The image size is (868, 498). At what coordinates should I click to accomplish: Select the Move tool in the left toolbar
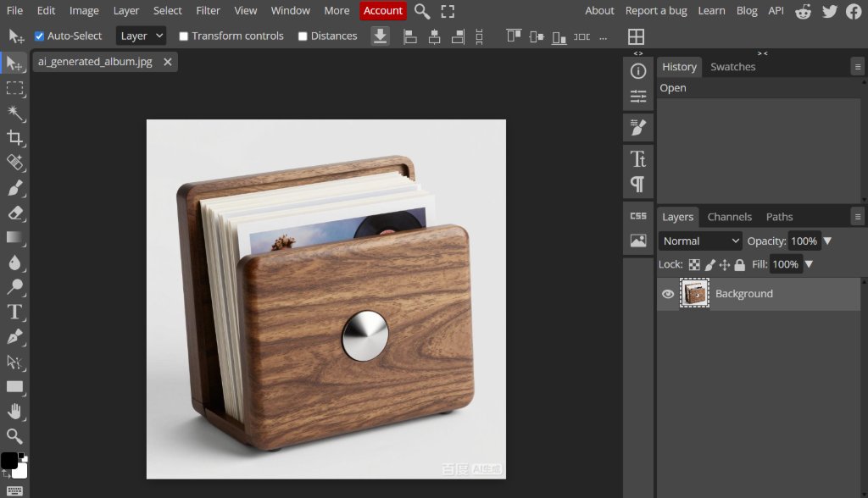(x=14, y=63)
